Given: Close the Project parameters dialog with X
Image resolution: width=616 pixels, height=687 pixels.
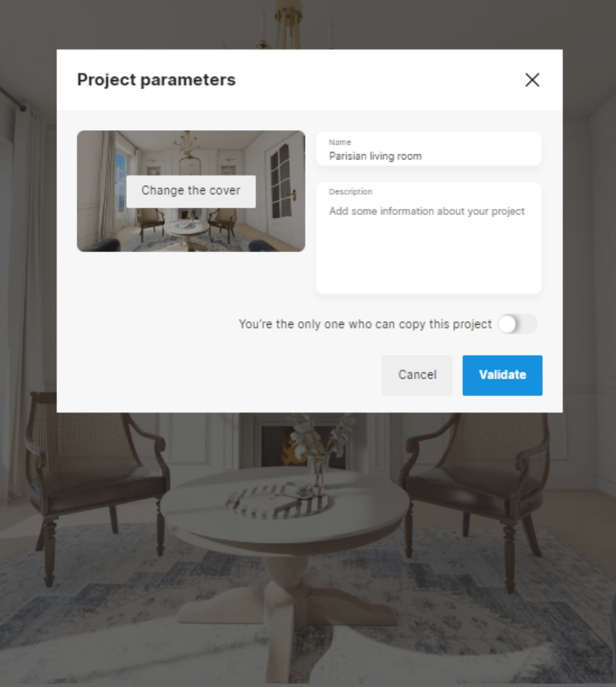Looking at the screenshot, I should click(x=532, y=80).
